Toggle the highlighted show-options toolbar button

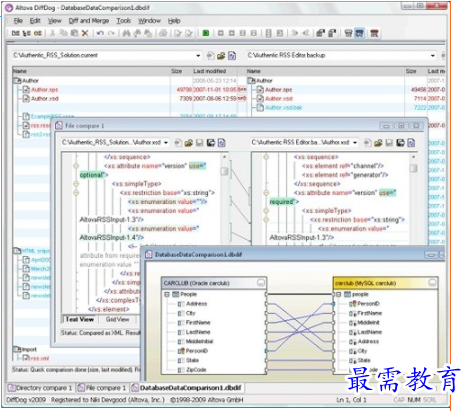(359, 33)
